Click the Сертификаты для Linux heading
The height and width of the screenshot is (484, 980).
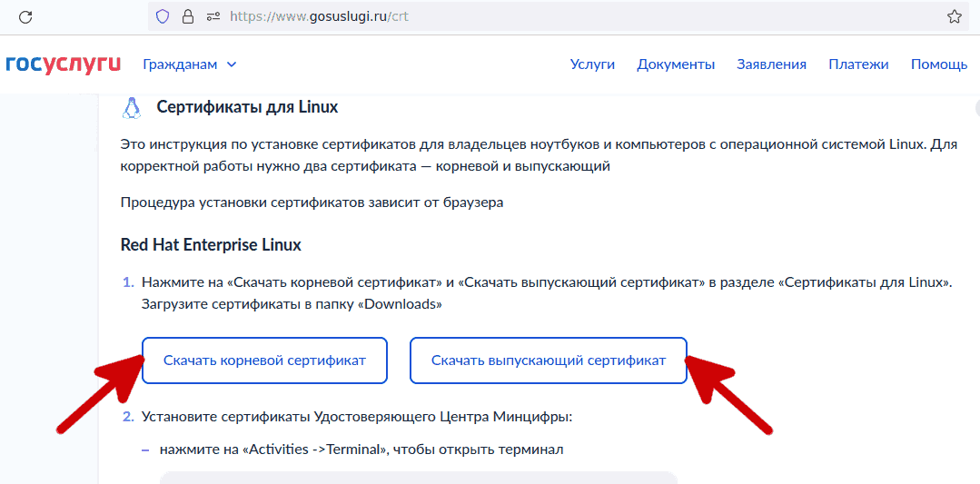coord(248,107)
